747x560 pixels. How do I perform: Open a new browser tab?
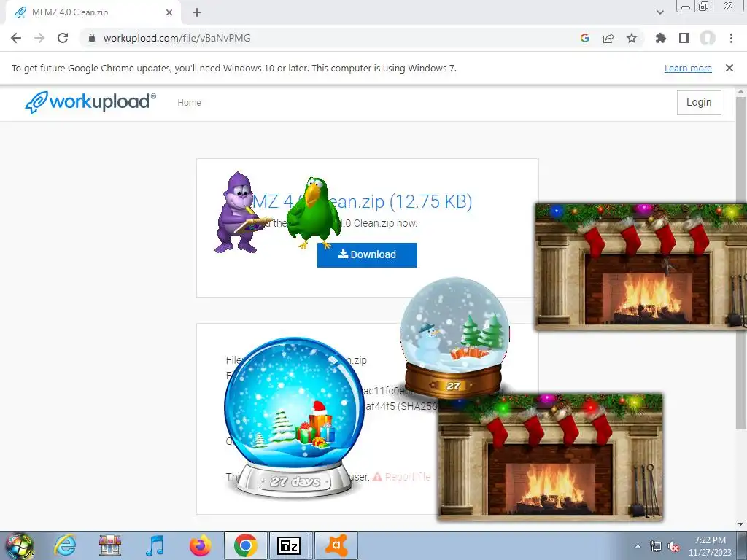coord(197,12)
